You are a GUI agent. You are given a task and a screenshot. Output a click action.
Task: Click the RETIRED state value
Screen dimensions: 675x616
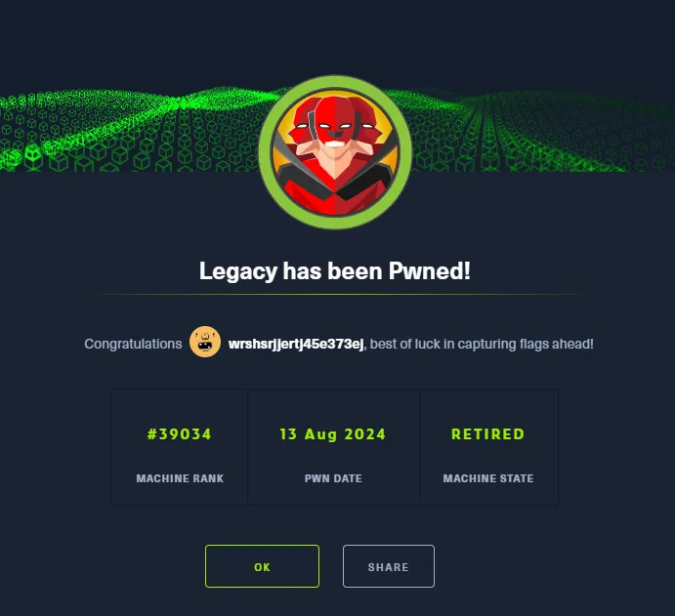click(488, 434)
